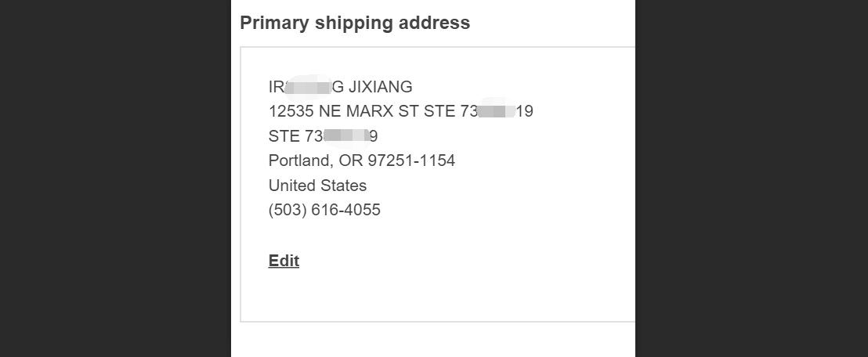Click the OR state abbreviation
The width and height of the screenshot is (868, 357).
(350, 161)
